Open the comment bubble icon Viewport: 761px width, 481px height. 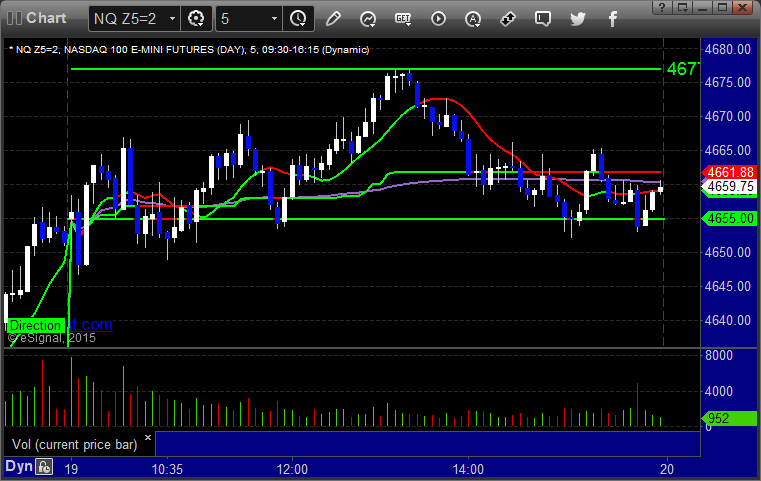543,19
